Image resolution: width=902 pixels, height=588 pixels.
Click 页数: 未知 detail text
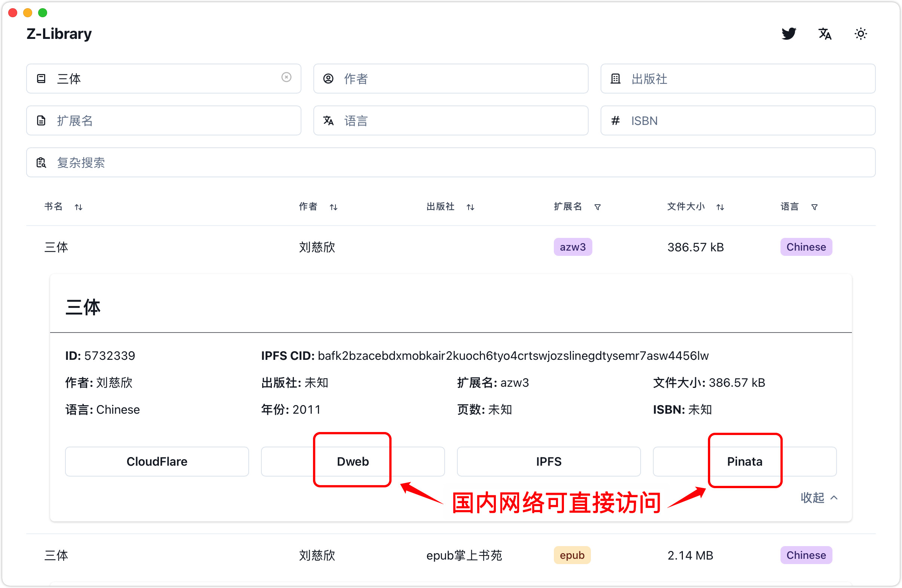pyautogui.click(x=484, y=410)
